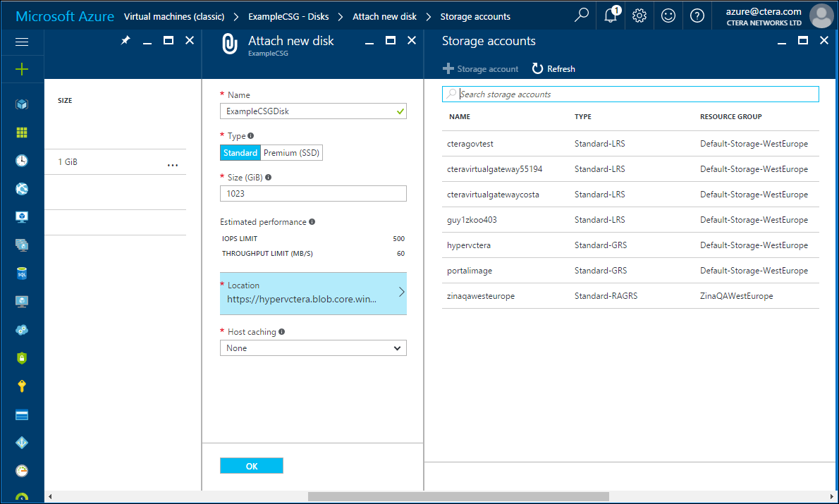Image resolution: width=839 pixels, height=504 pixels.
Task: Sort by the RESOURCE GROUP column header
Action: click(731, 116)
